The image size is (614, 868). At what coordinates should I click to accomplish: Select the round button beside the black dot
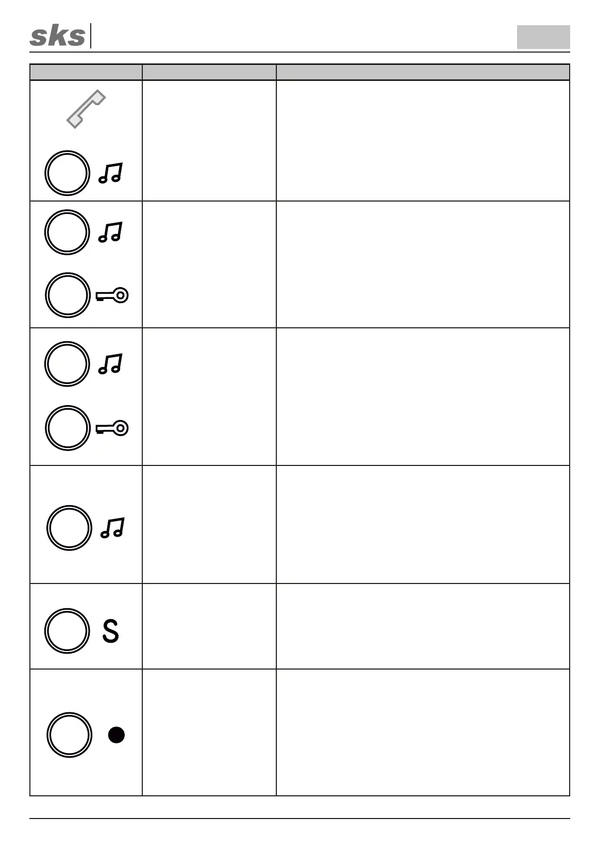coord(69,735)
